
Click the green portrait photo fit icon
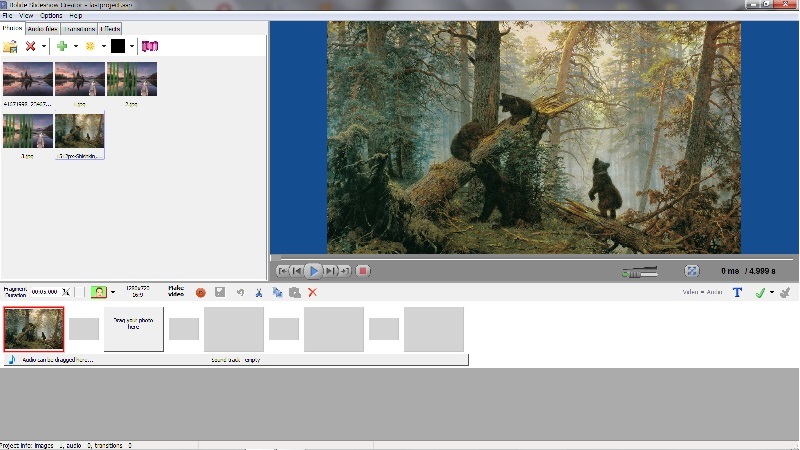tap(98, 292)
